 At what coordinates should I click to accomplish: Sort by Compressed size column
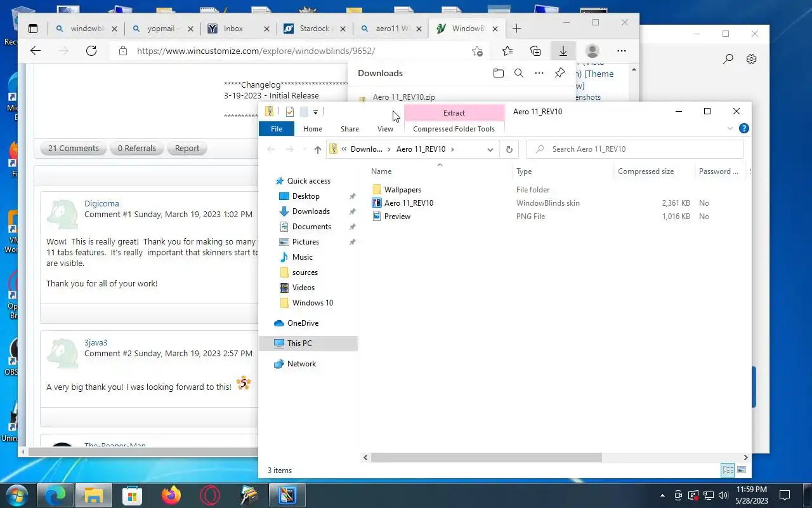point(646,171)
